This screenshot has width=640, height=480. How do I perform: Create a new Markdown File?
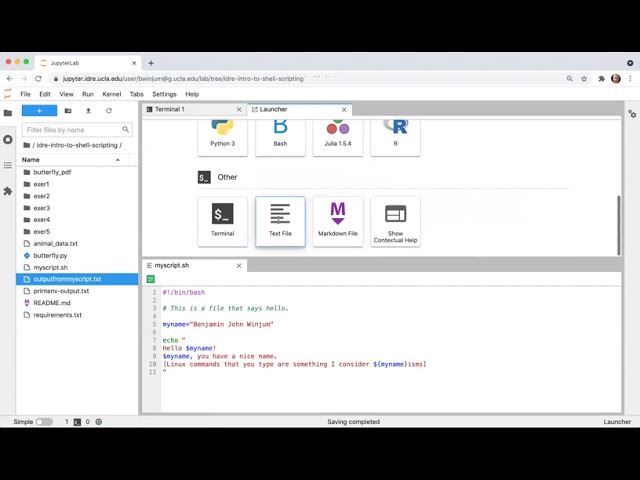tap(338, 221)
